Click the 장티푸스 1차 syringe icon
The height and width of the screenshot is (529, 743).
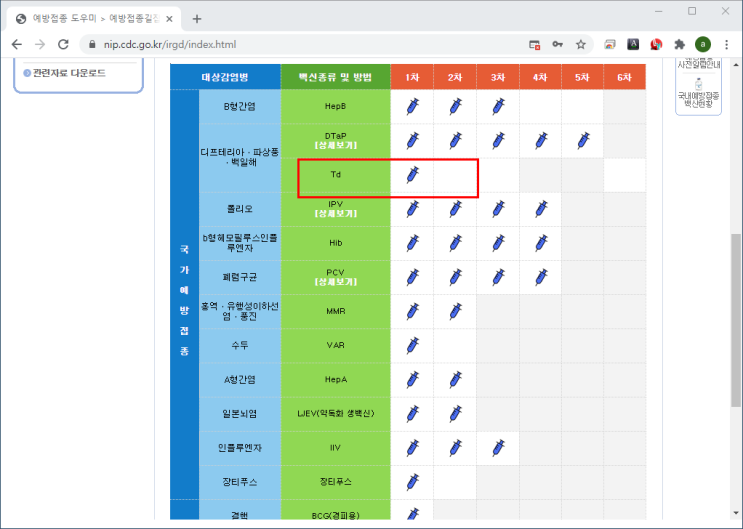click(x=413, y=482)
